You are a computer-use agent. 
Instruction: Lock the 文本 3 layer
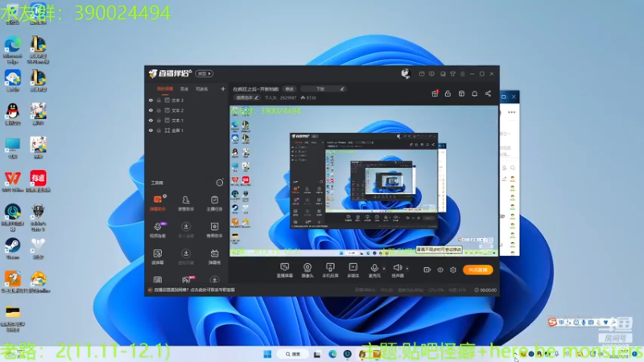tap(159, 100)
